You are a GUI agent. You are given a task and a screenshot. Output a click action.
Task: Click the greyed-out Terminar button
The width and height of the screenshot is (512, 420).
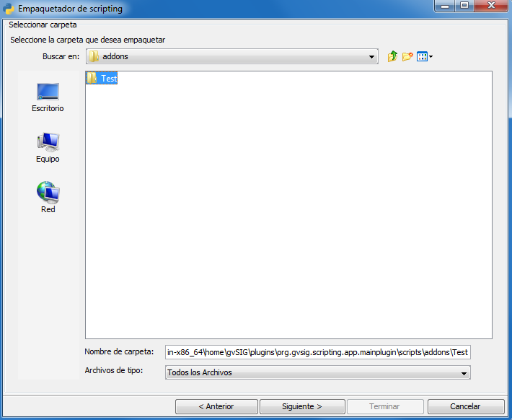pos(384,406)
